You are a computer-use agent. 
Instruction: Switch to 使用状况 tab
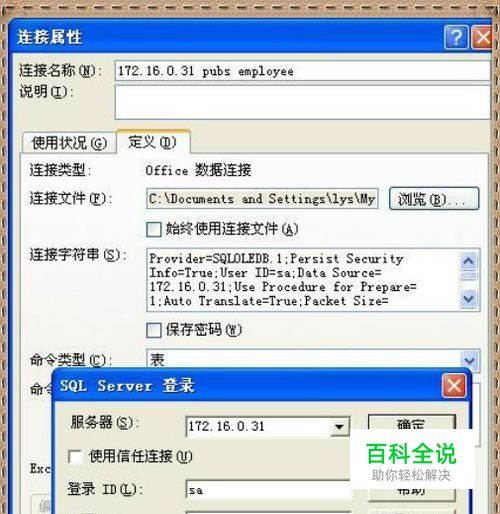69,143
